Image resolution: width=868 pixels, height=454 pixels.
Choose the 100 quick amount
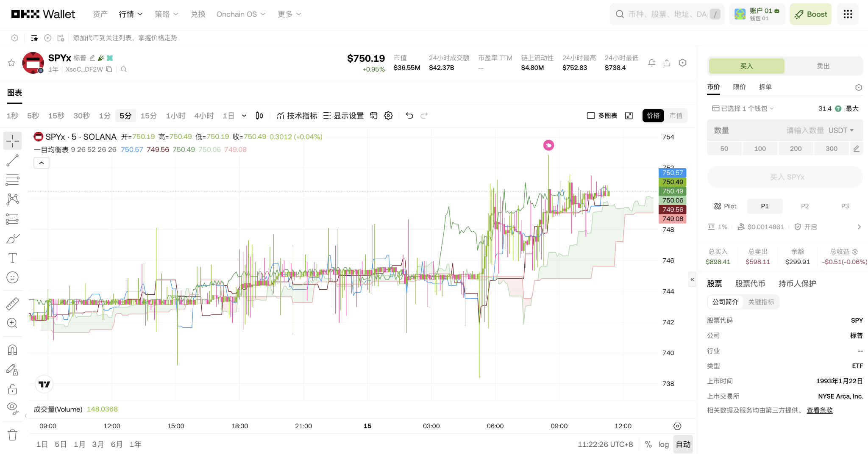pyautogui.click(x=760, y=149)
